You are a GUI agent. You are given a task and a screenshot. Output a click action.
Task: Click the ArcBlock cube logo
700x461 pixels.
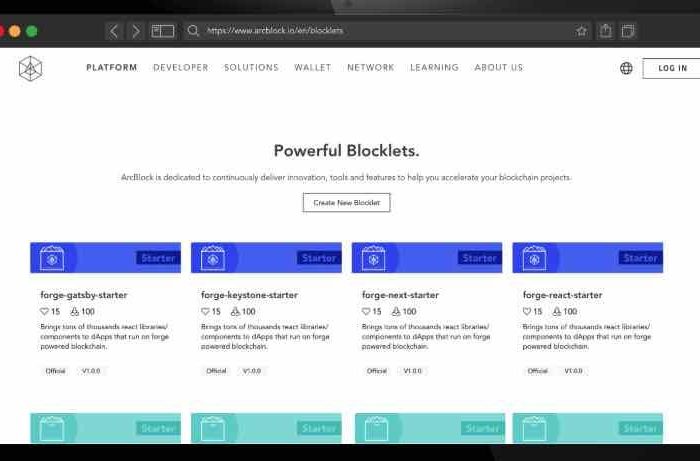(x=30, y=69)
